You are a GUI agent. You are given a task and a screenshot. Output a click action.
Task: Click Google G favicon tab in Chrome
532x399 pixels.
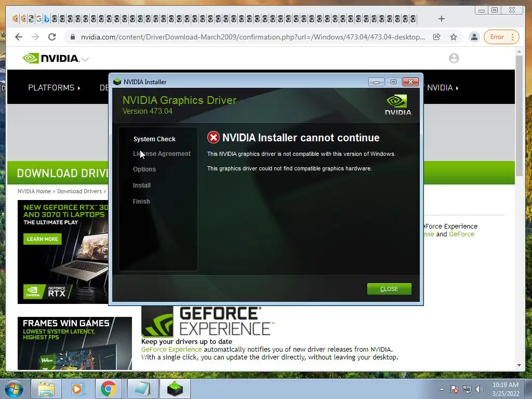(x=38, y=18)
